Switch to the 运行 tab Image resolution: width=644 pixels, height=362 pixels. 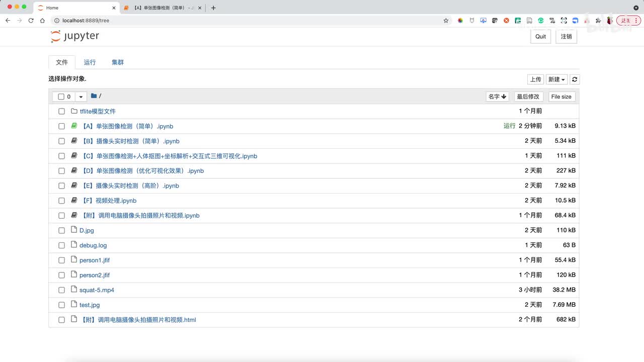pyautogui.click(x=90, y=62)
